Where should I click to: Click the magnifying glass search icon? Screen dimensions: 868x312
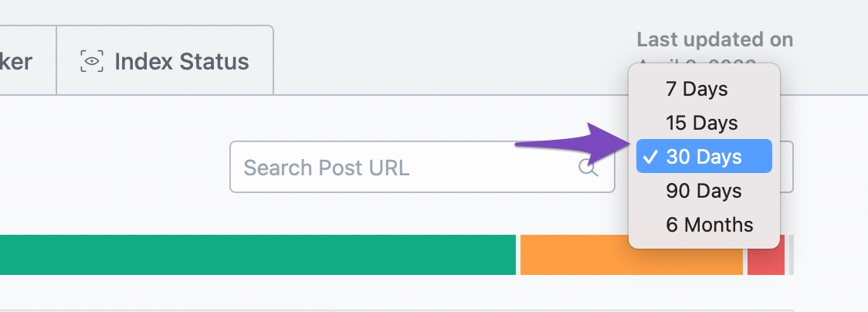[x=588, y=168]
